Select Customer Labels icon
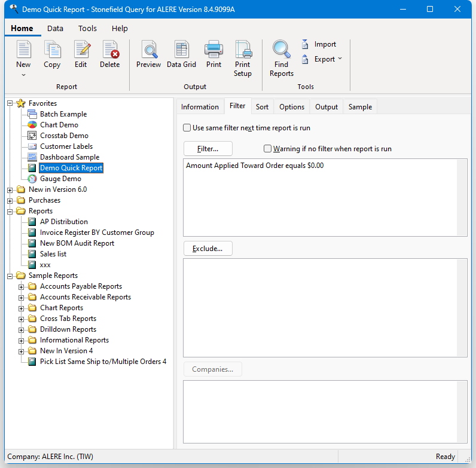 click(x=32, y=146)
